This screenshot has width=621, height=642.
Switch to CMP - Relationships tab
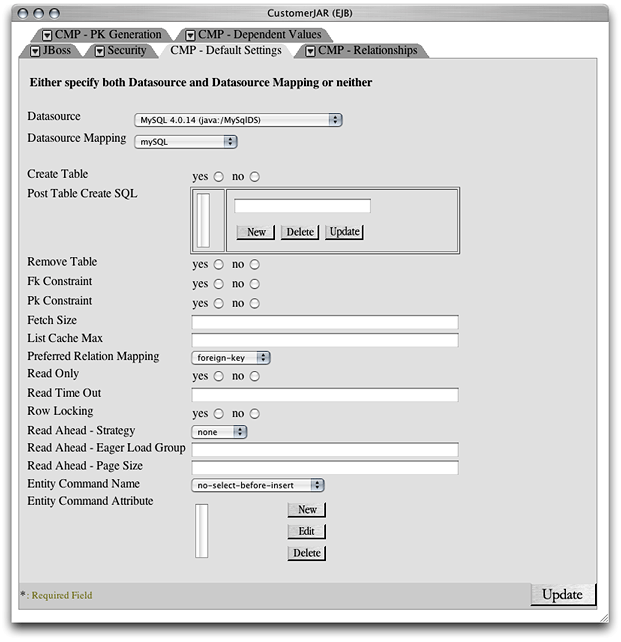tap(362, 50)
